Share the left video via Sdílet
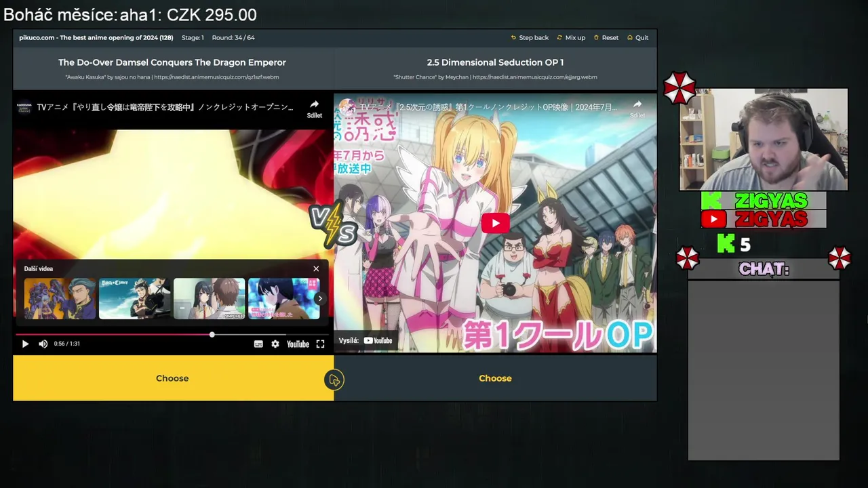The image size is (868, 488). pos(314,108)
